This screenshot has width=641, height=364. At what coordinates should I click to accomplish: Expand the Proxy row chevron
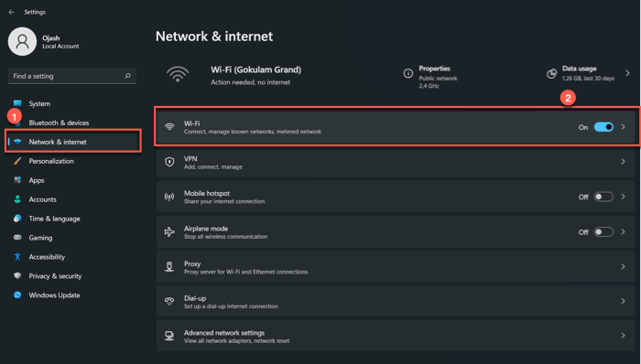click(624, 266)
